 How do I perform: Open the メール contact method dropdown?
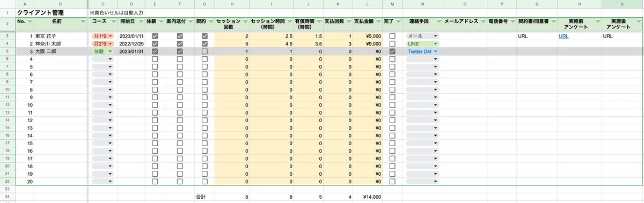tap(422, 36)
